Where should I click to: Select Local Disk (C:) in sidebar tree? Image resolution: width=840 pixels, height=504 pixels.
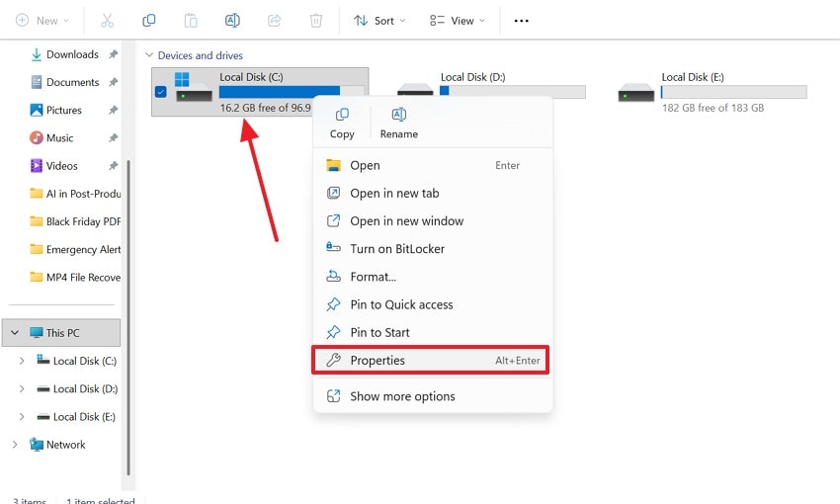[77, 361]
